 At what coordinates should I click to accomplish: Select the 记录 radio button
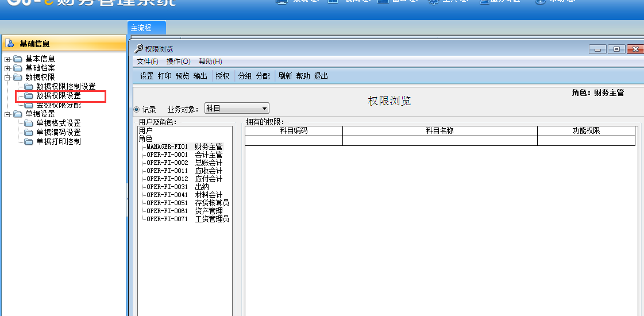tap(137, 109)
